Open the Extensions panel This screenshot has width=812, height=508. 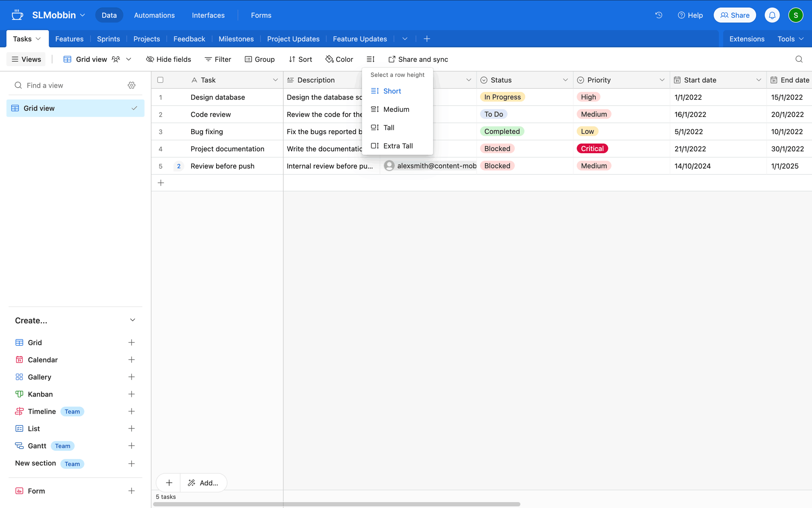(746, 39)
